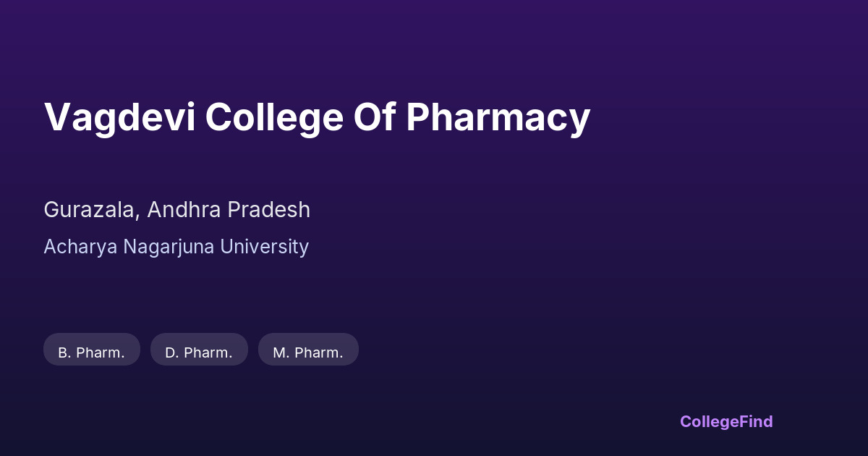The image size is (868, 456).
Task: Open the Acharya Nagarjuna University affiliation link
Action: pos(176,247)
